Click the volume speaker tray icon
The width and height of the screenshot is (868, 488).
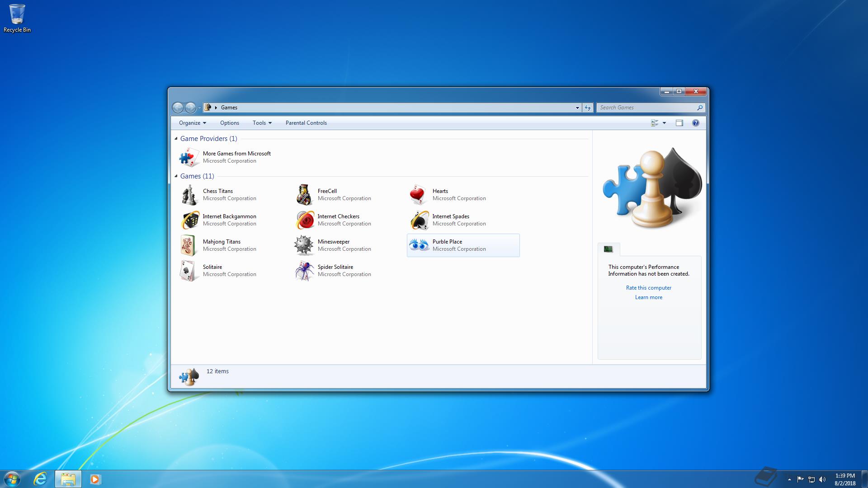tap(822, 479)
